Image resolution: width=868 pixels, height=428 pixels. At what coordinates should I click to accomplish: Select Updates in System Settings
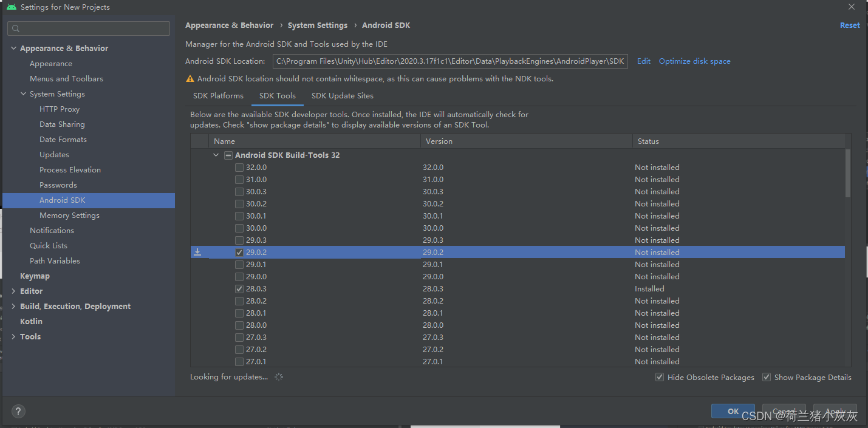click(x=54, y=155)
